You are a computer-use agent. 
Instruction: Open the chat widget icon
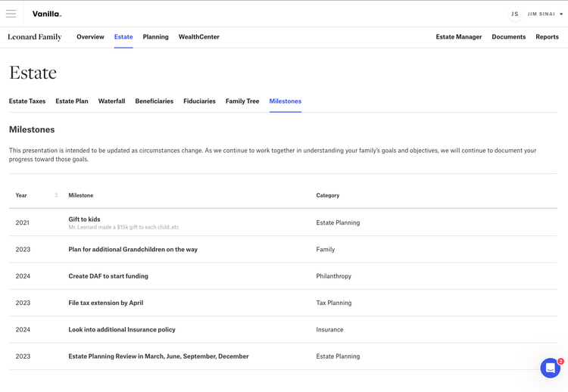(551, 368)
